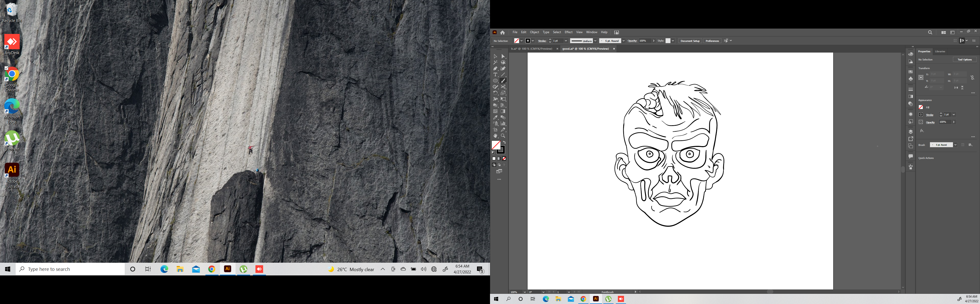Select the Mesh tool
Viewport: 980px width, 304px height.
pyautogui.click(x=495, y=111)
